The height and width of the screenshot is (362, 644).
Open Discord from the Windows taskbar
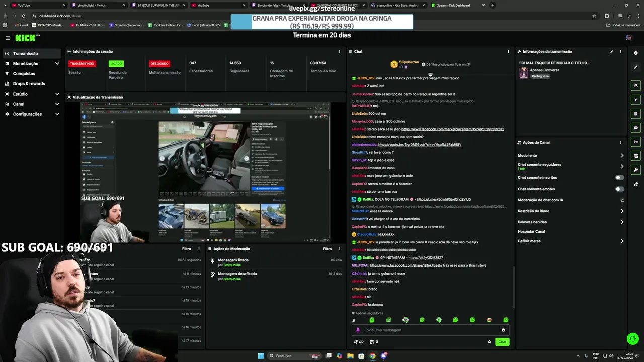click(384, 356)
